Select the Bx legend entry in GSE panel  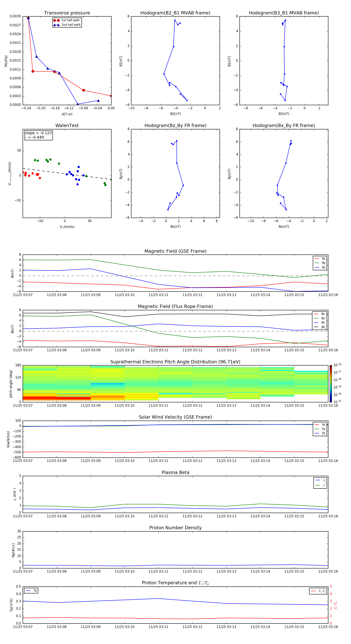(320, 259)
